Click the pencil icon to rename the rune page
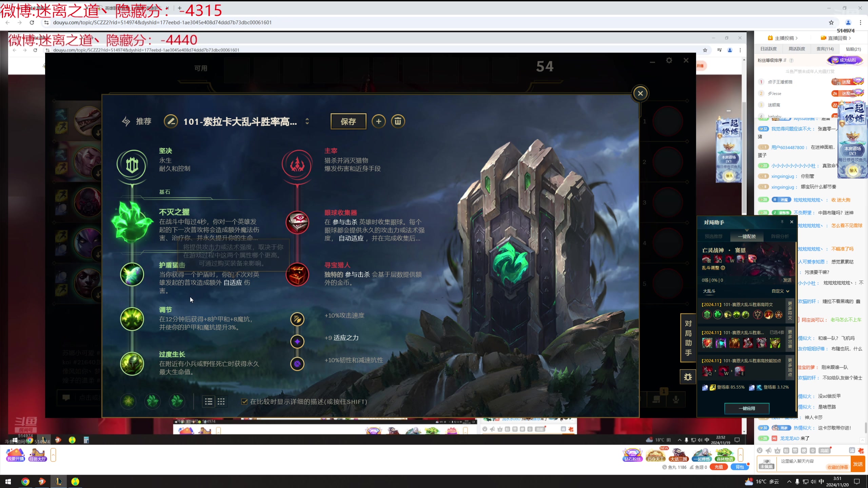 coord(171,121)
